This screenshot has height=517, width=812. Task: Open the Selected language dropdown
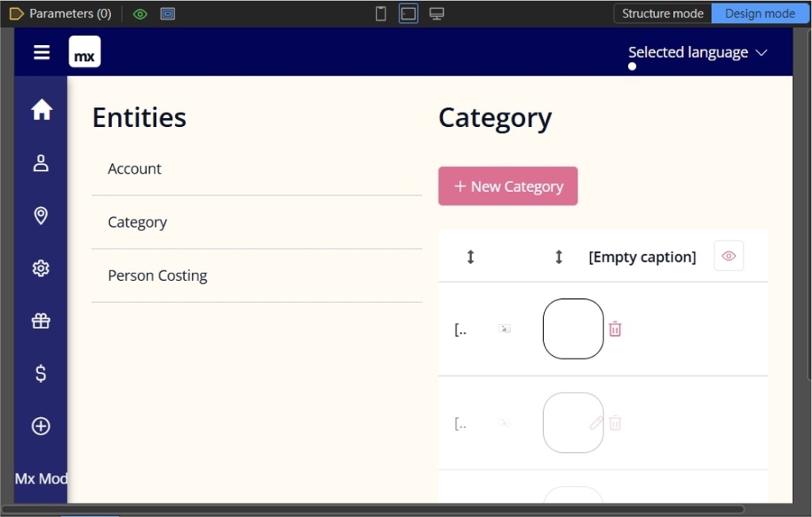click(698, 52)
